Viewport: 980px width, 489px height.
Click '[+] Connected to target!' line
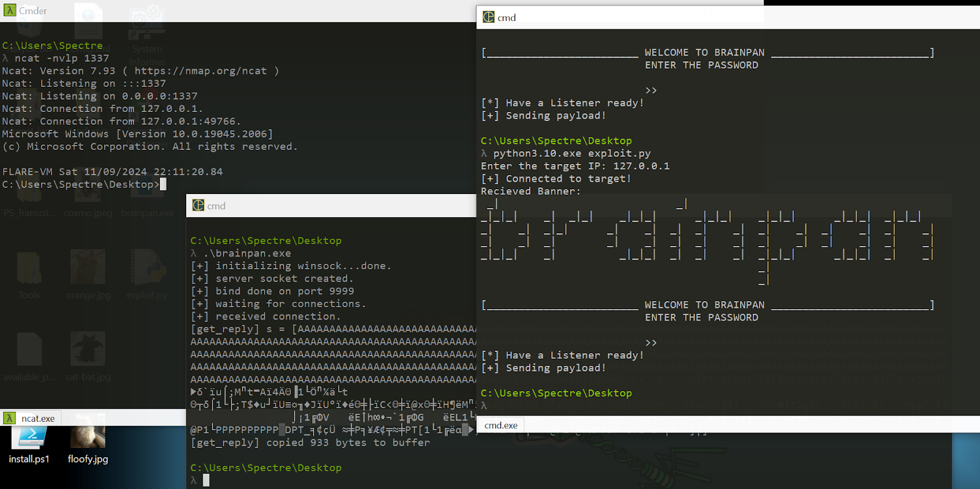tap(556, 179)
